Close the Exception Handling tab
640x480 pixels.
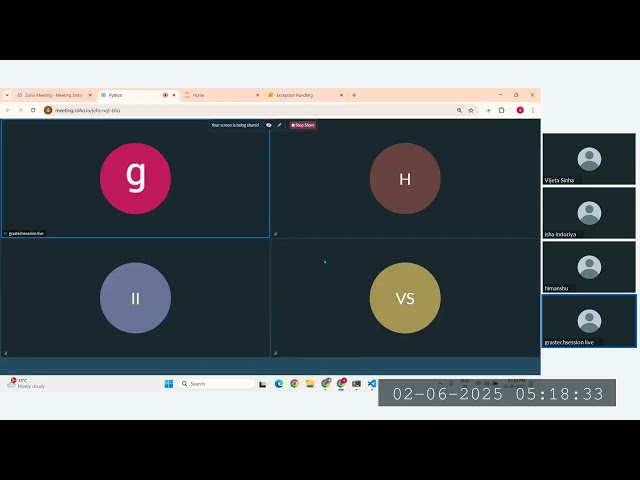(x=341, y=95)
